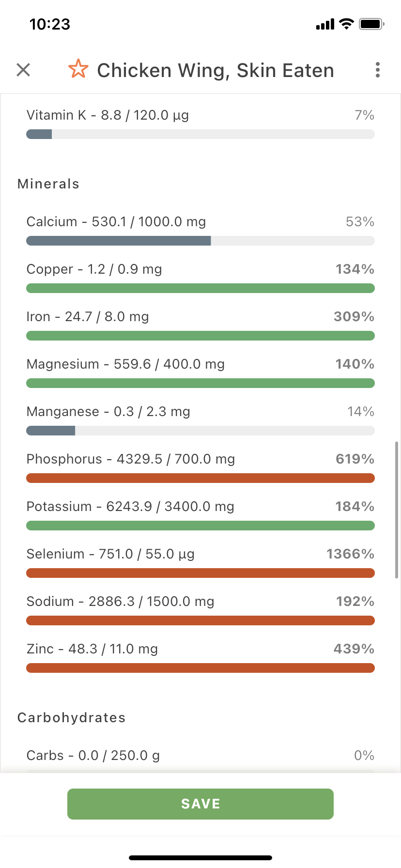Select the Calcium progress bar
This screenshot has width=401, height=868.
point(200,241)
